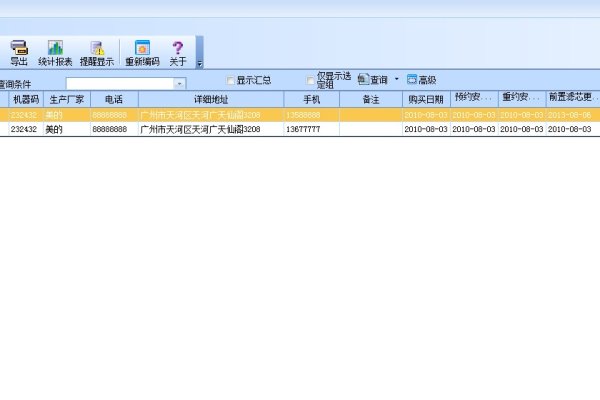Click the 导出 export printer icon
Image resolution: width=600 pixels, height=400 pixels.
[x=19, y=47]
